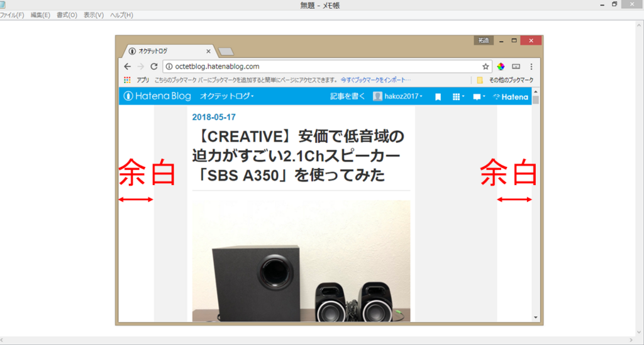The width and height of the screenshot is (644, 345).
Task: Open the ファイル(F) menu in Notepad
Action: point(11,15)
